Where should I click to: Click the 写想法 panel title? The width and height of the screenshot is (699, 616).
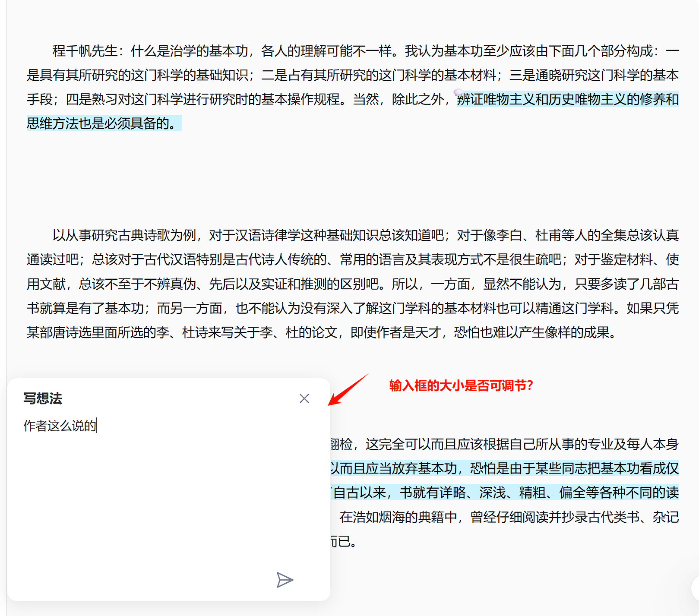43,398
